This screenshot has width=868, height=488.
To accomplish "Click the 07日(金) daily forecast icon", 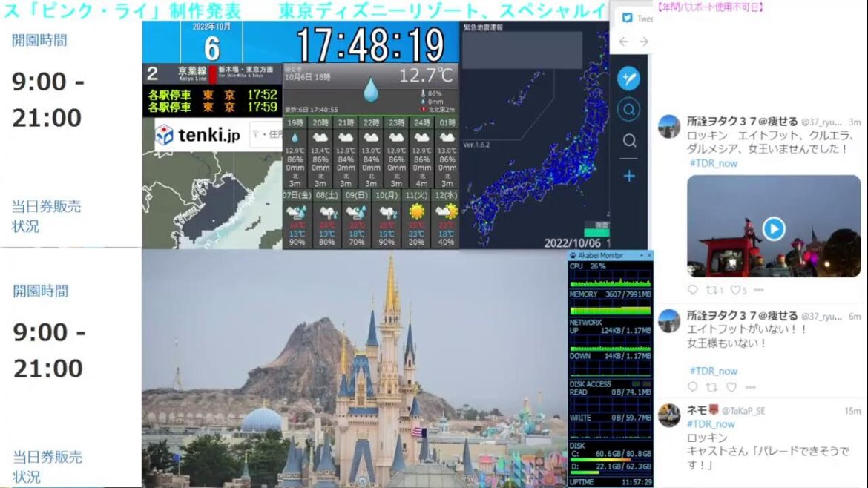I will click(296, 211).
